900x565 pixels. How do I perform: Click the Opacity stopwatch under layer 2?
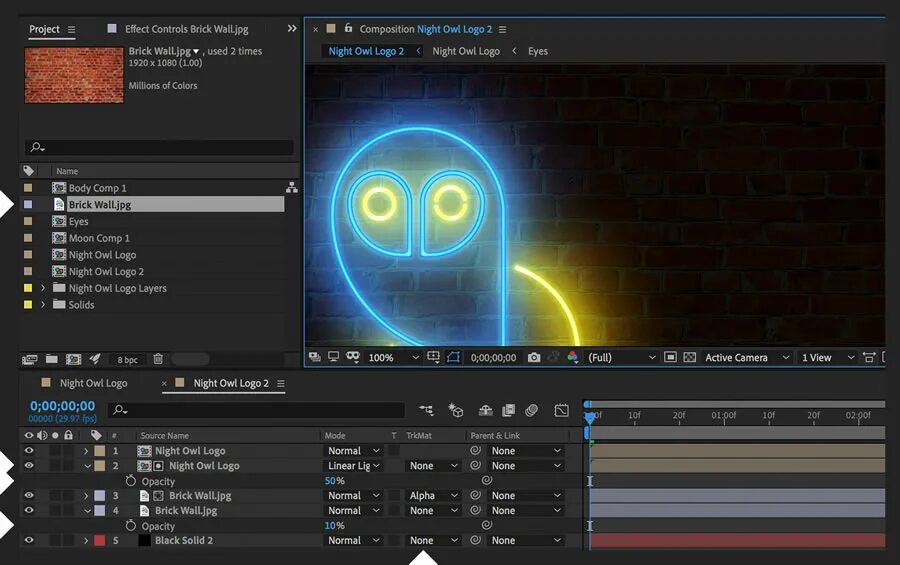(x=130, y=481)
